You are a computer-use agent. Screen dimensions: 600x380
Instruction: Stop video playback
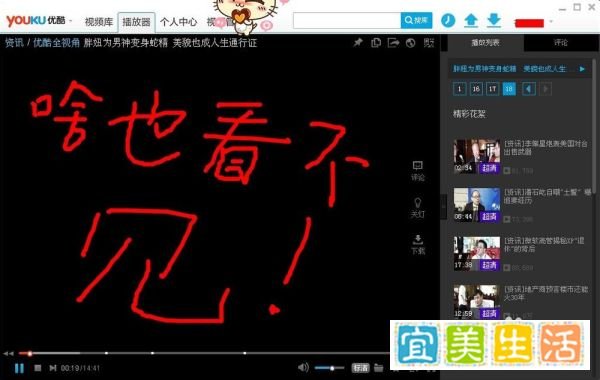[x=38, y=368]
